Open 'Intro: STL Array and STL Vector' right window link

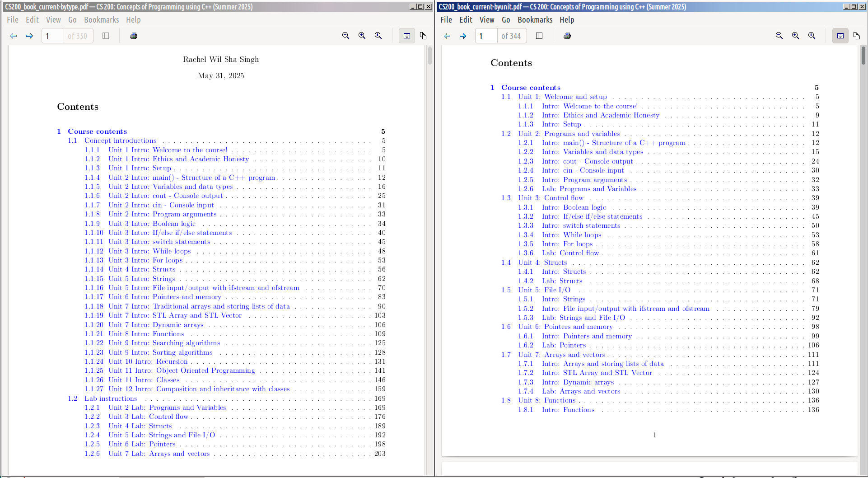click(x=597, y=373)
